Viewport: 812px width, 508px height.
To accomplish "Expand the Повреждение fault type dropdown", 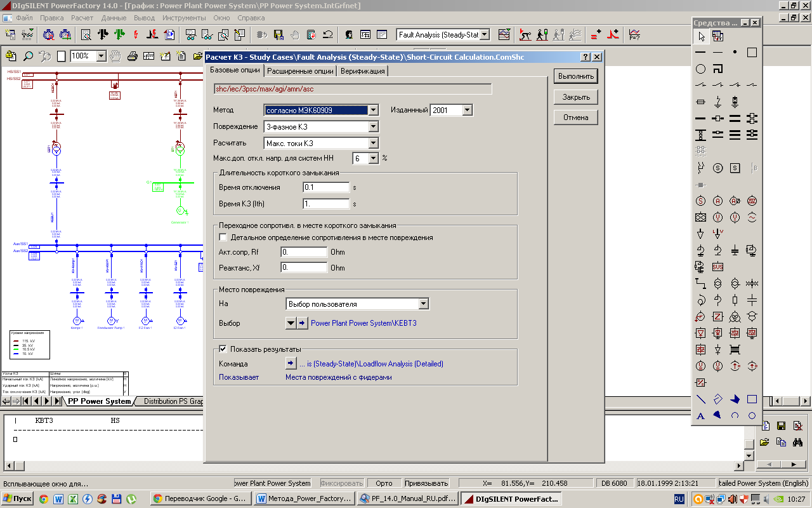I will tap(374, 126).
